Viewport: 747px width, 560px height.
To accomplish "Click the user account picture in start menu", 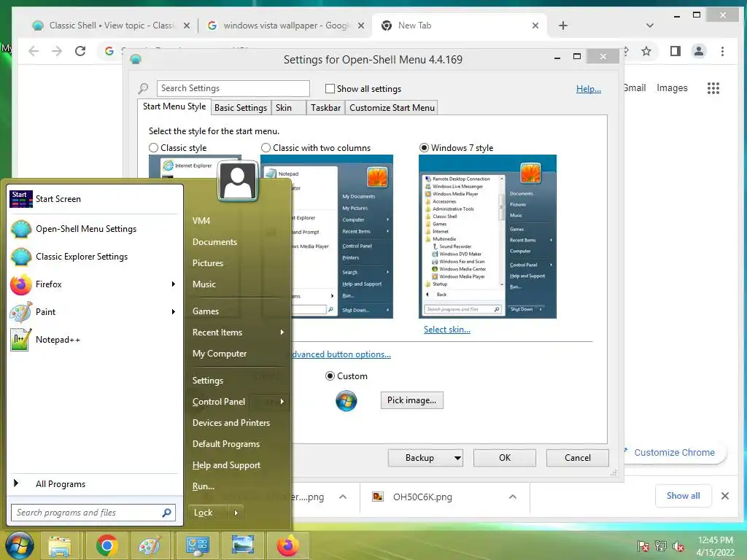I will (x=238, y=181).
